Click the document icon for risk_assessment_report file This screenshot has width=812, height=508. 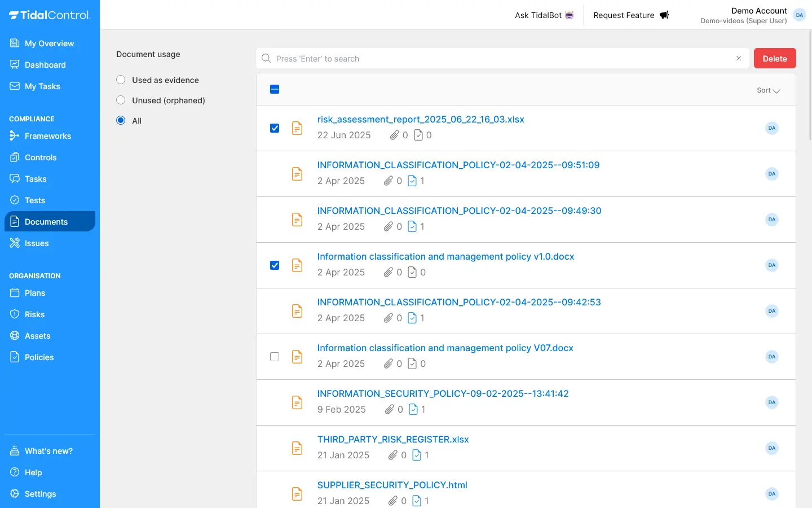[x=297, y=128]
